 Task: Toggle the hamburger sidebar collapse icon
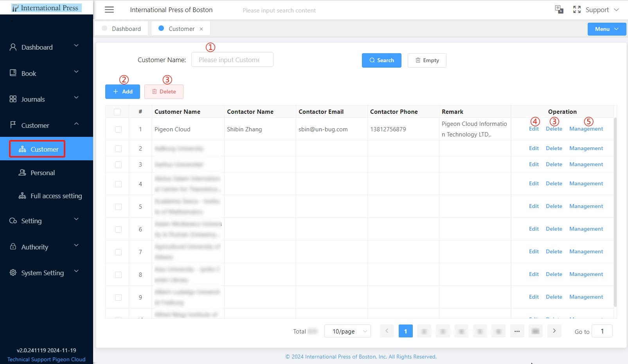pyautogui.click(x=109, y=10)
